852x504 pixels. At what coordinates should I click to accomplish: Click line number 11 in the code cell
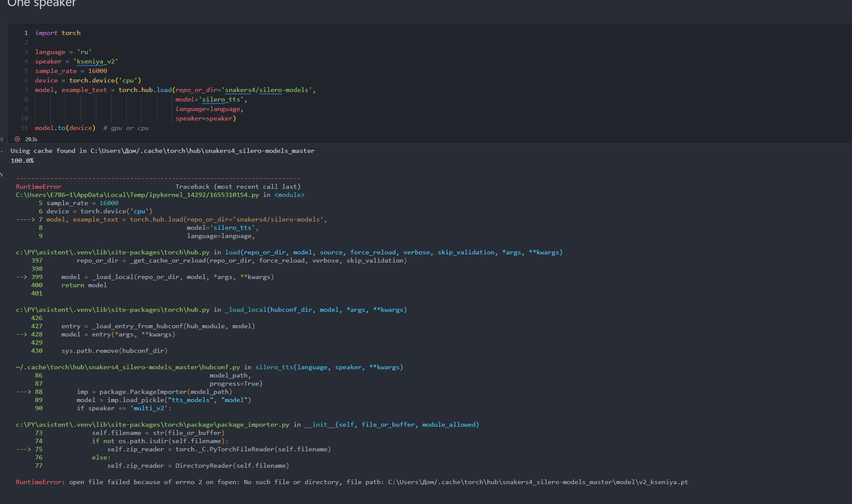click(24, 128)
